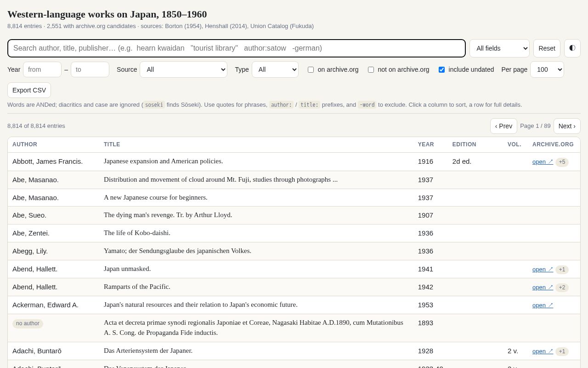Click the +2 badge for Ramparts of the Pacific
The width and height of the screenshot is (588, 368).
562,287
